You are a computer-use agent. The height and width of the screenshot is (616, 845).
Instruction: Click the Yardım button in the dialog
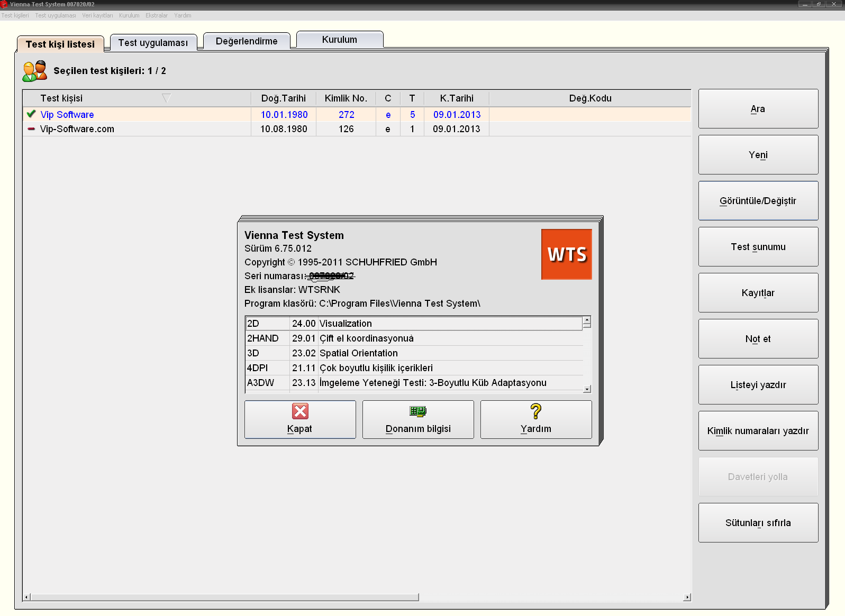(x=536, y=419)
